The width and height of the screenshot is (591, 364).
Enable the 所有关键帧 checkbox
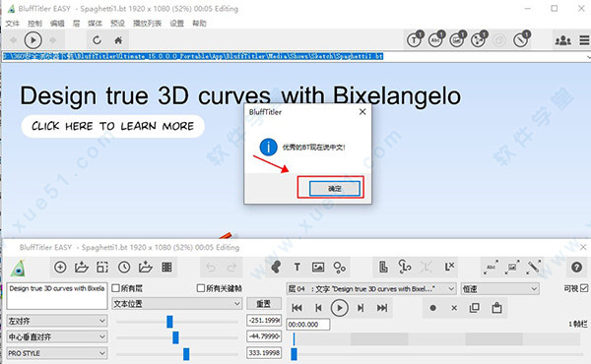point(201,288)
